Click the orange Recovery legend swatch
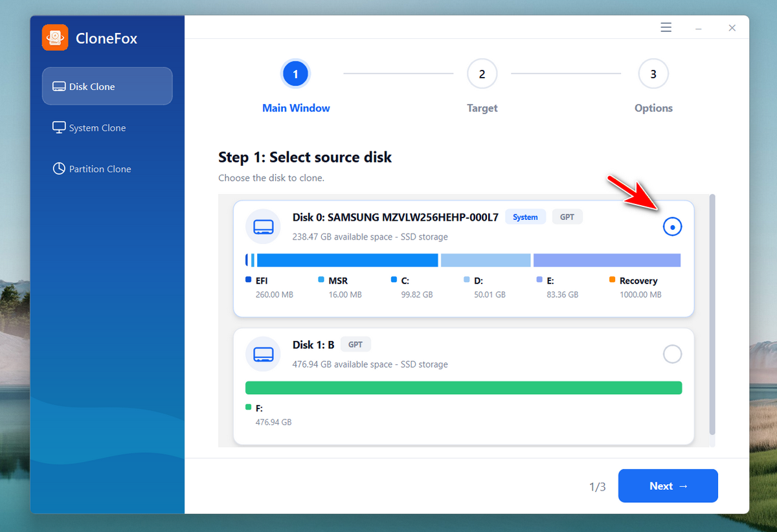Screen dimensions: 777x532 [x=612, y=280]
